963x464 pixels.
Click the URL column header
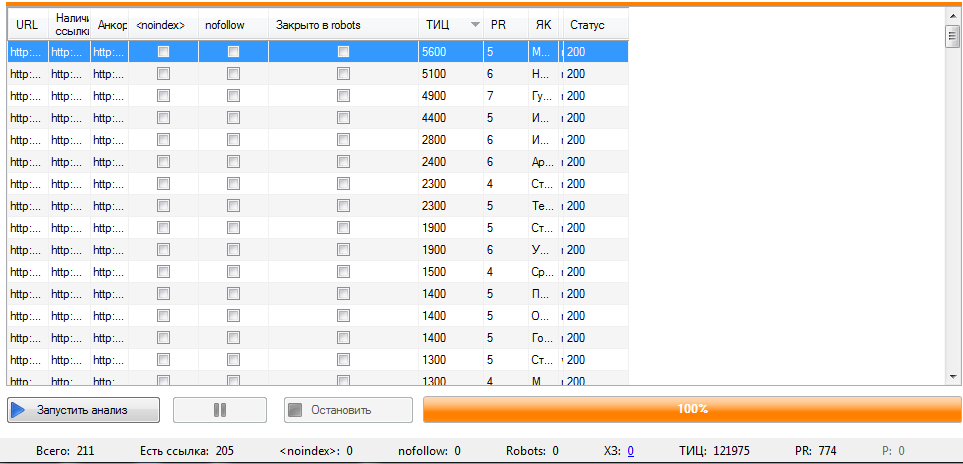pos(27,24)
